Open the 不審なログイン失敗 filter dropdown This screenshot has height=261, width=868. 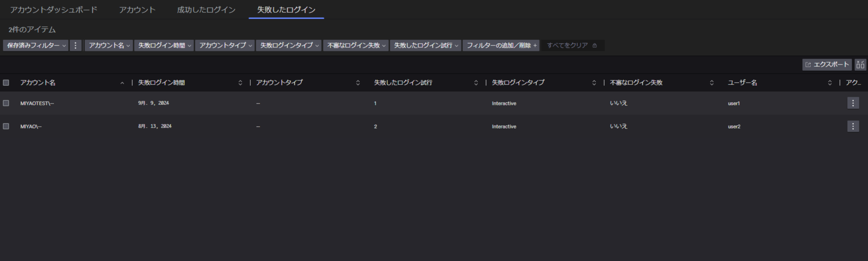point(356,45)
